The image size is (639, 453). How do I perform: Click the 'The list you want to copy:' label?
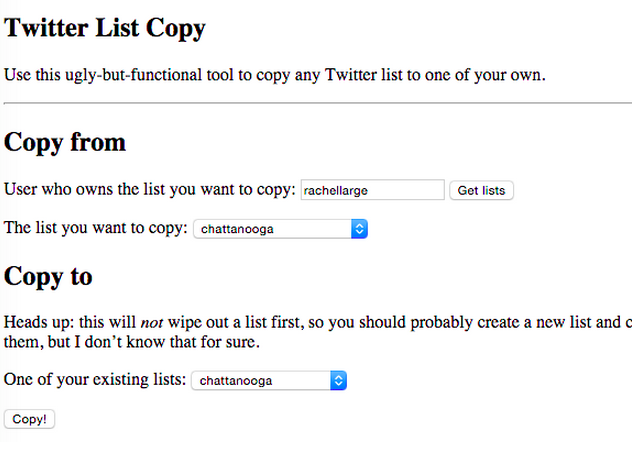[96, 229]
